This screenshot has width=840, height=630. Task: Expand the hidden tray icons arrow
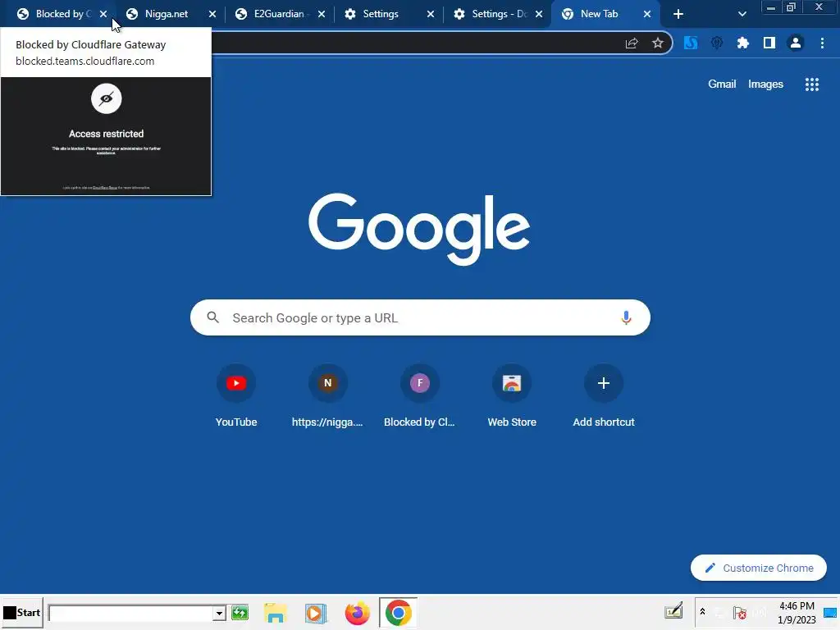[702, 612]
